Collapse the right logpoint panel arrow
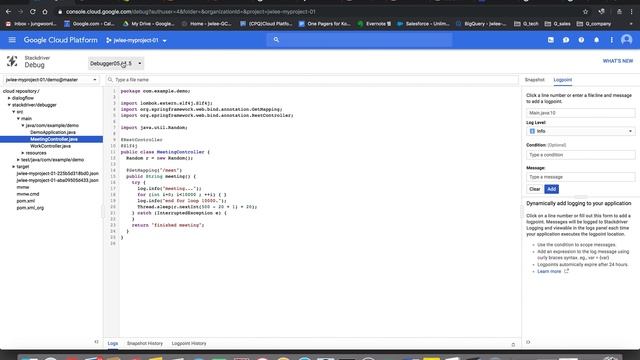 528,342
